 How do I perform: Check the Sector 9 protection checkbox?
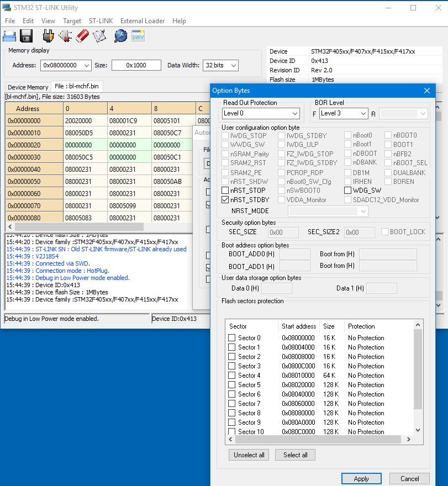pyautogui.click(x=231, y=422)
